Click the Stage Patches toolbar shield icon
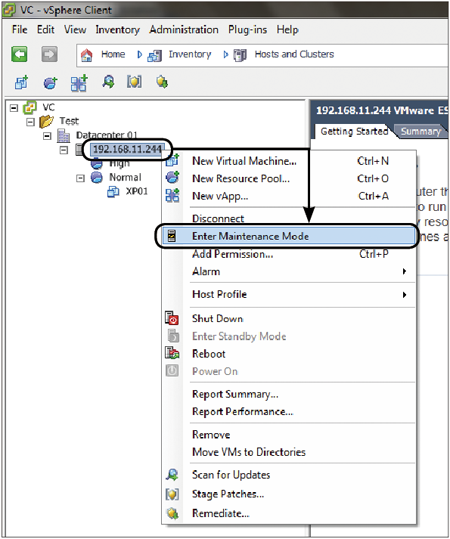This screenshot has width=450, height=539. pos(134,82)
